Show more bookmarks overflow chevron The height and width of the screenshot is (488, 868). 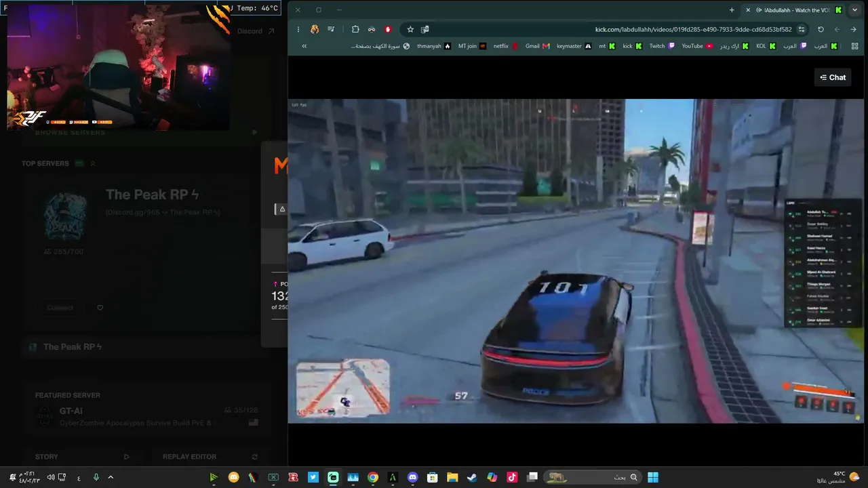click(x=304, y=46)
